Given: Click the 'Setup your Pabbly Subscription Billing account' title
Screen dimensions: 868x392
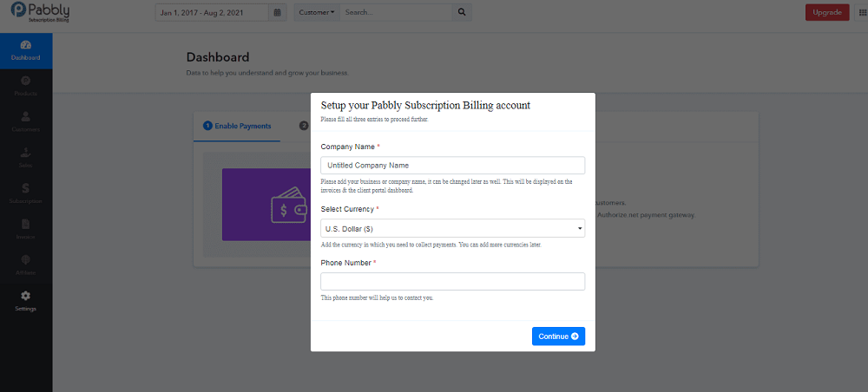Looking at the screenshot, I should (x=425, y=105).
